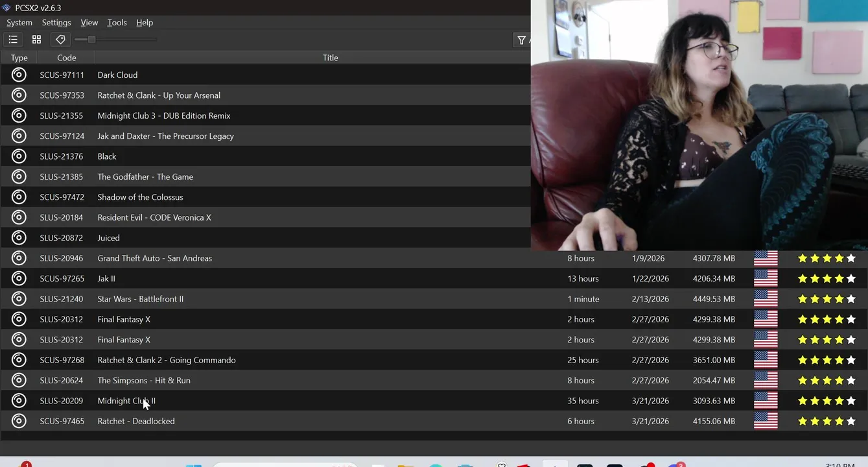Click disc icon beside Ratchet & Clank - Up Your Arsenal
This screenshot has width=868, height=467.
point(19,95)
